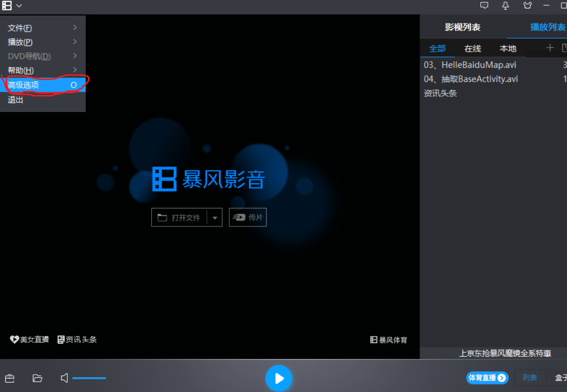Open the feedback message icon in title bar
The width and height of the screenshot is (567, 392).
tap(484, 6)
